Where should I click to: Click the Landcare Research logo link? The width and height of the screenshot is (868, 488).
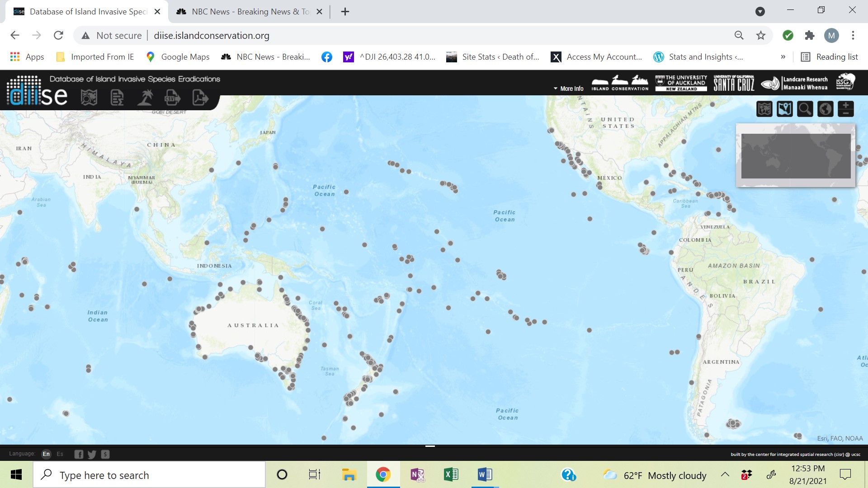click(794, 83)
